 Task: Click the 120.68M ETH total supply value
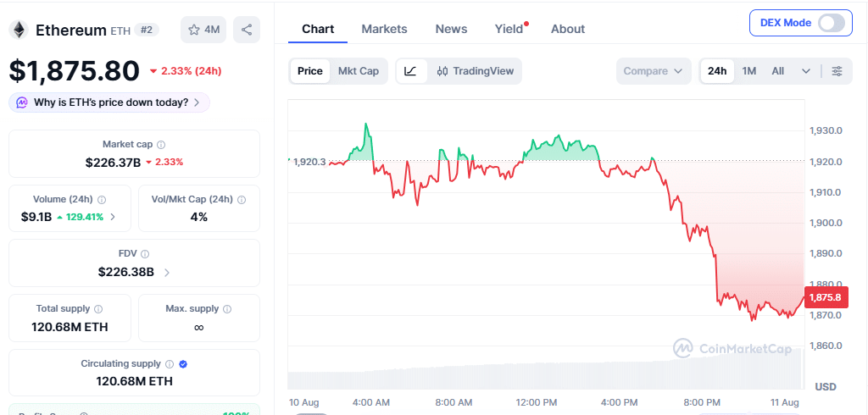click(x=70, y=326)
